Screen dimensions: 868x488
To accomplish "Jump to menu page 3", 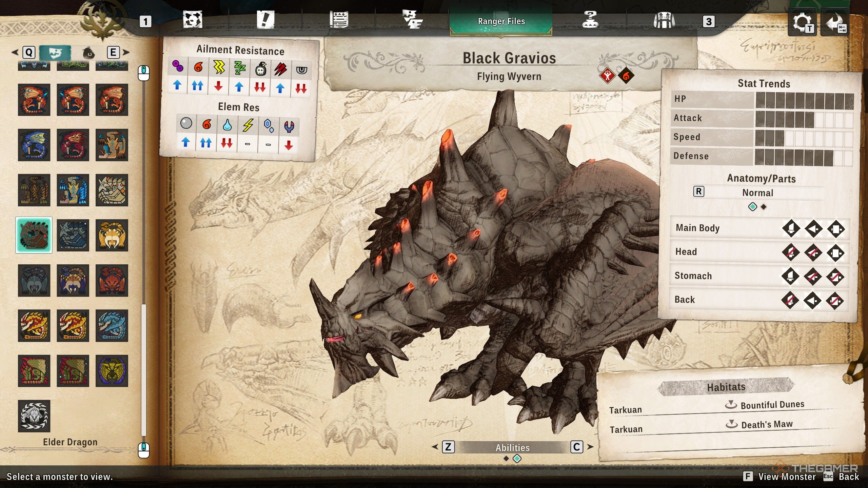I will tap(709, 22).
